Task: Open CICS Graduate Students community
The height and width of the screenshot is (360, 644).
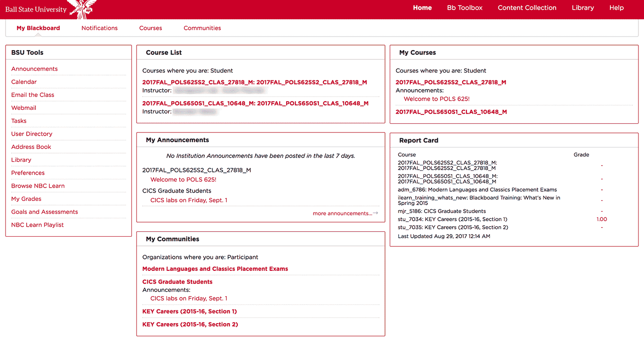Action: (x=177, y=282)
